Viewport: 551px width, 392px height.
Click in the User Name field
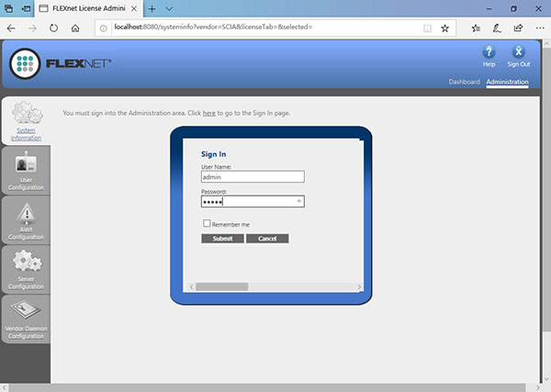coord(253,176)
